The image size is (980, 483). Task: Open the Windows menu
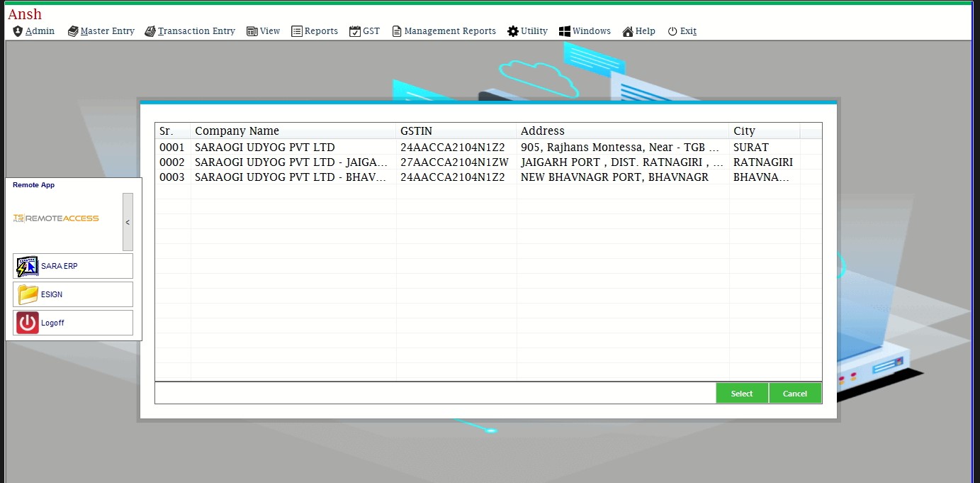click(x=585, y=31)
